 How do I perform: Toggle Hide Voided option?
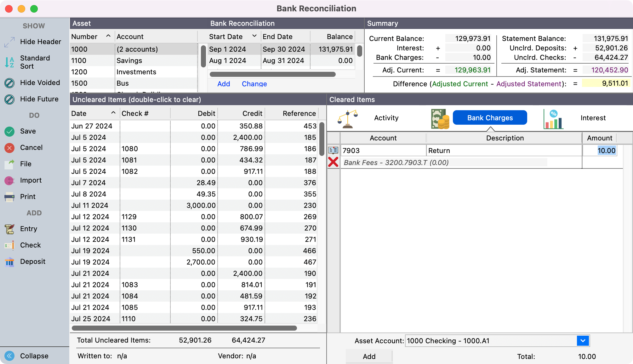(x=9, y=83)
